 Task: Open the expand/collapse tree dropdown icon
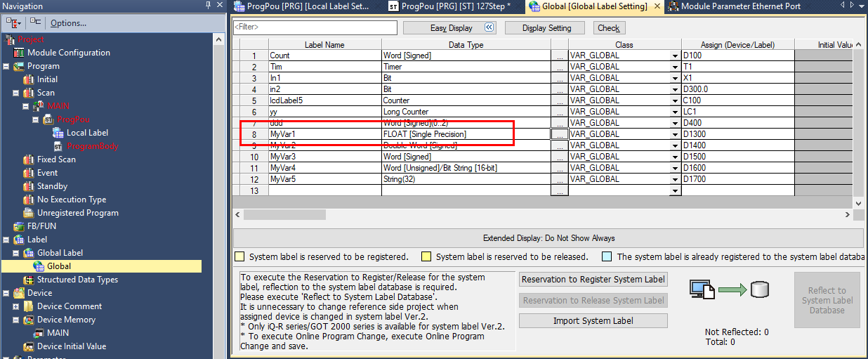point(13,22)
